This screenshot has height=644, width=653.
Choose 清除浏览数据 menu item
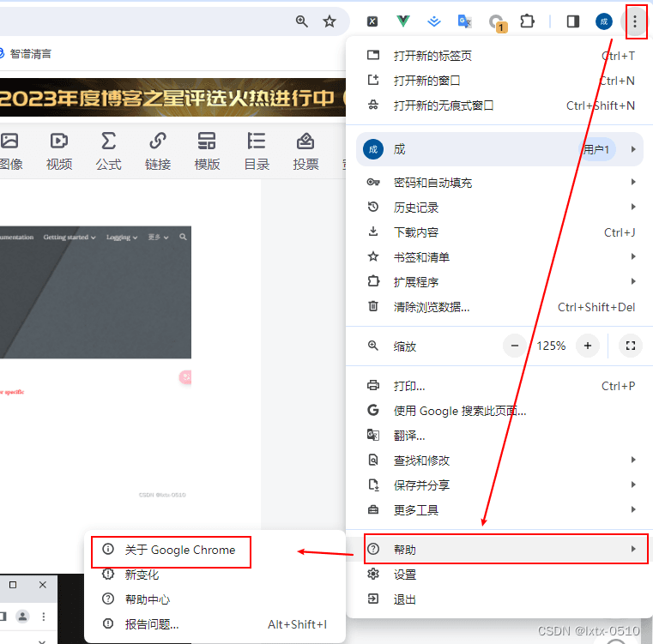(499, 307)
